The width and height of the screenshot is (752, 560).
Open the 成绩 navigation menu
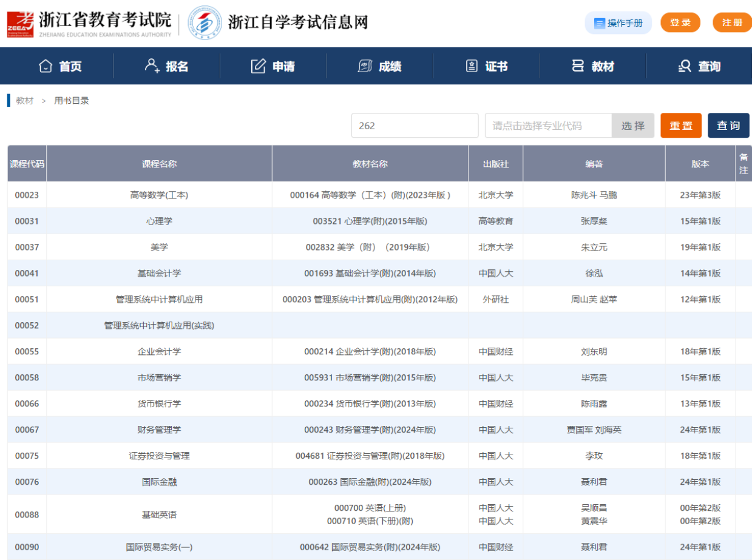pos(380,66)
